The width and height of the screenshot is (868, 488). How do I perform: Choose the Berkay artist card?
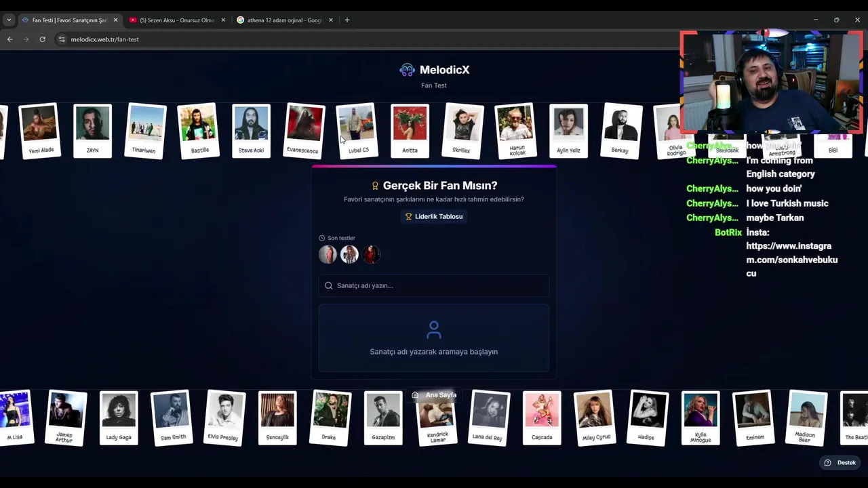point(621,131)
